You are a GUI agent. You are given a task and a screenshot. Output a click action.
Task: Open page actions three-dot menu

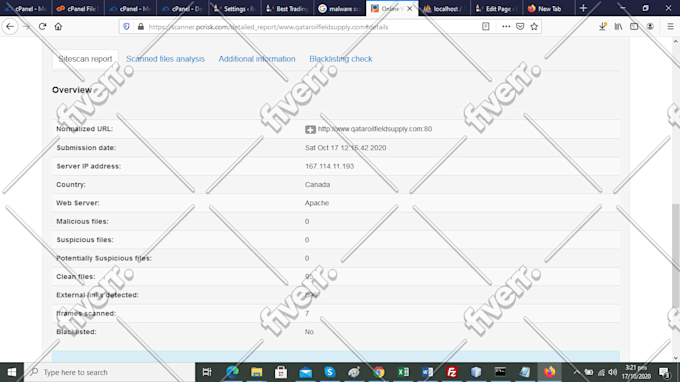click(506, 26)
